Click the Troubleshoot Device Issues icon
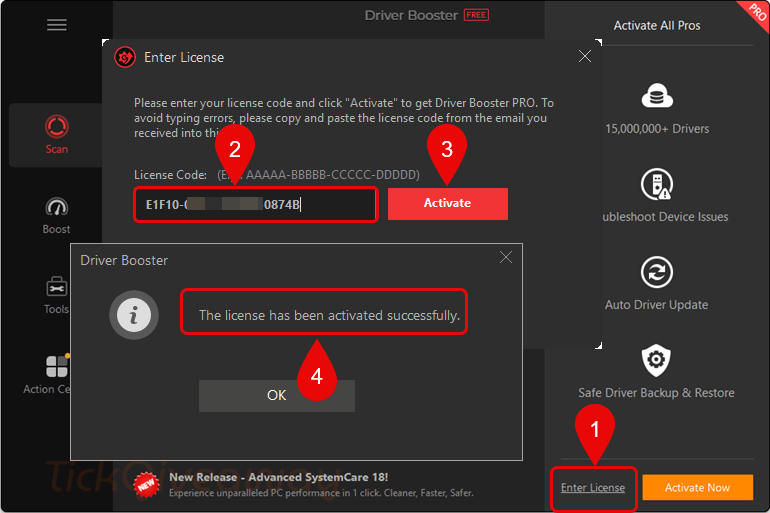 tap(656, 184)
